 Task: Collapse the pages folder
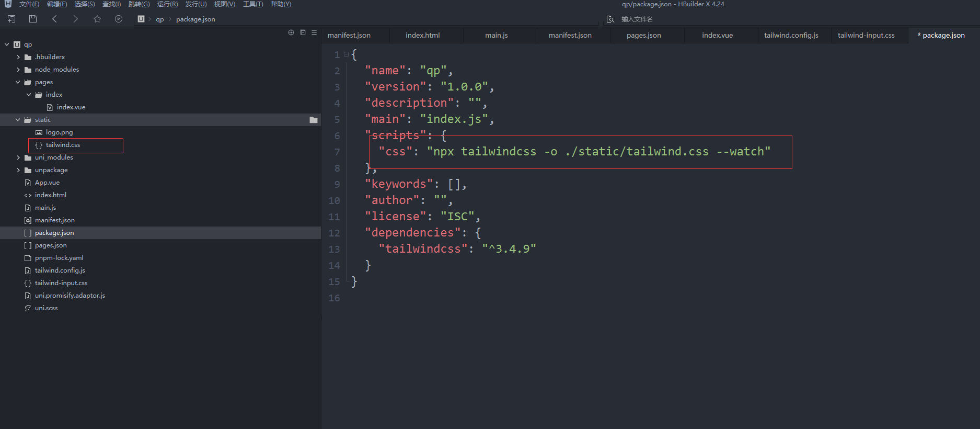coord(18,82)
